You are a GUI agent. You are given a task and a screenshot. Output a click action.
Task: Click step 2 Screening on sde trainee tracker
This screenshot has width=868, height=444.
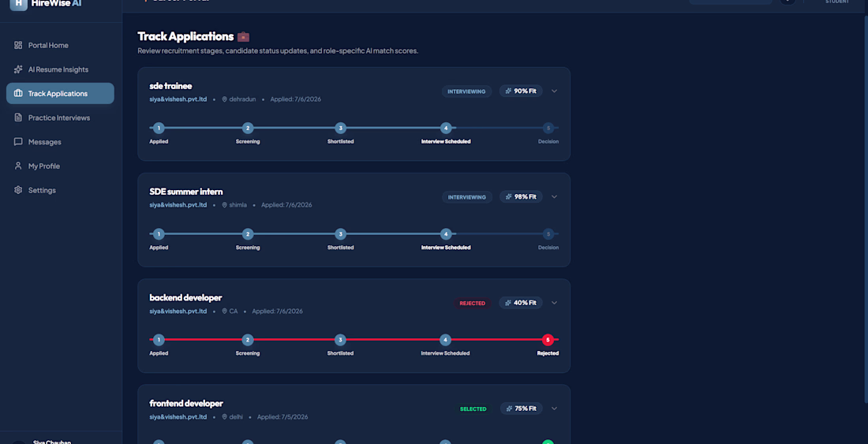click(248, 129)
